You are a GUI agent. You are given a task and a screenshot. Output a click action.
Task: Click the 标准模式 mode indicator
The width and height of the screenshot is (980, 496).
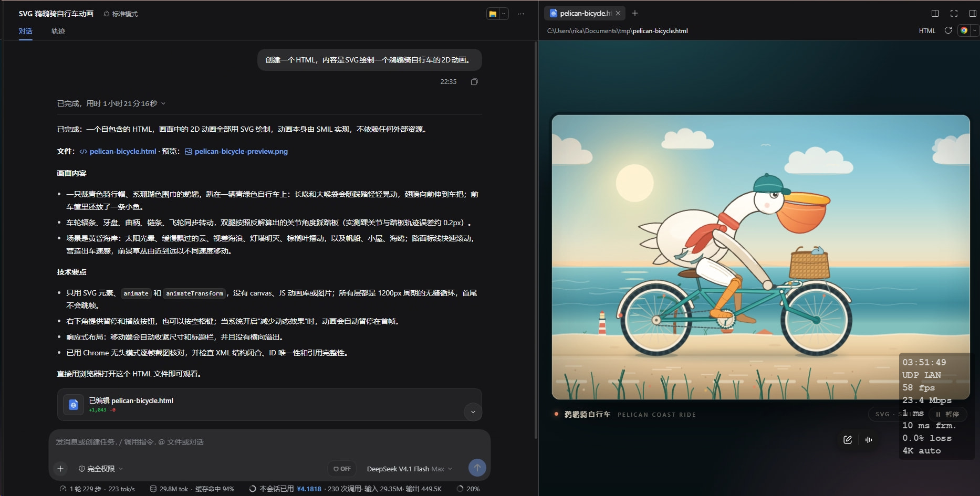pyautogui.click(x=121, y=14)
